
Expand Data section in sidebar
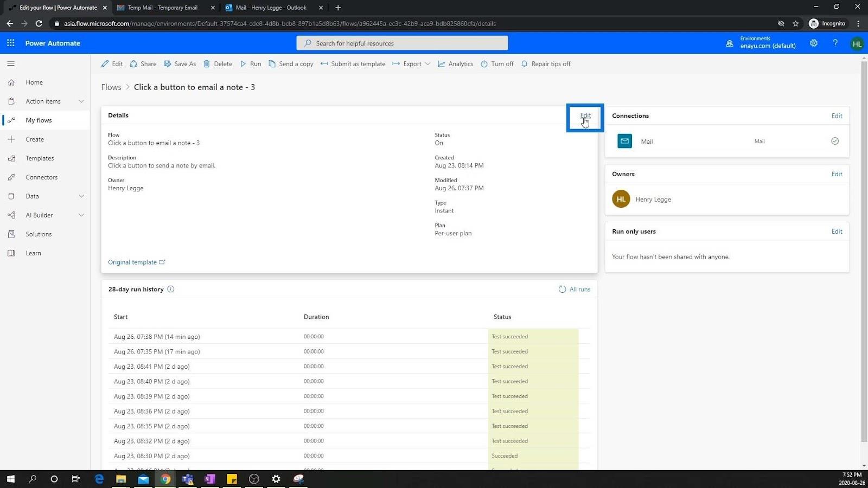tap(81, 196)
